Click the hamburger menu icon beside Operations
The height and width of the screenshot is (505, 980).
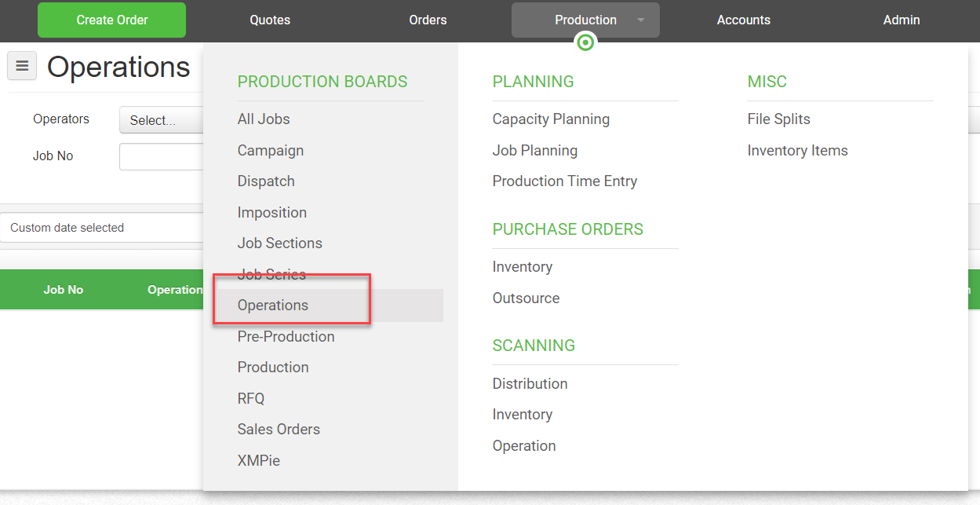click(x=22, y=67)
